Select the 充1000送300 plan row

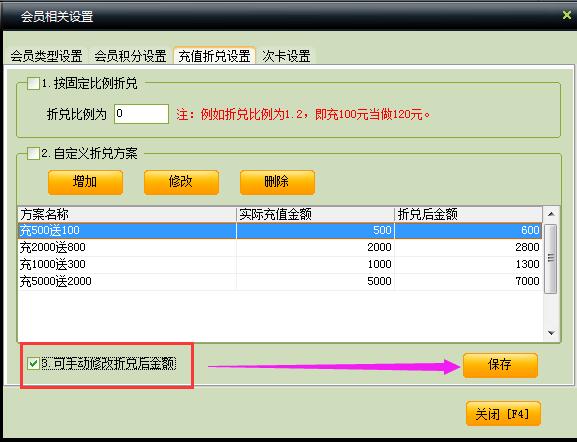click(x=280, y=264)
